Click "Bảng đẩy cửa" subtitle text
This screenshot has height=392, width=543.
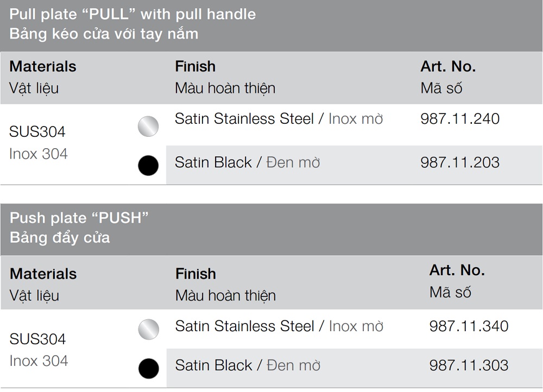tap(60, 238)
